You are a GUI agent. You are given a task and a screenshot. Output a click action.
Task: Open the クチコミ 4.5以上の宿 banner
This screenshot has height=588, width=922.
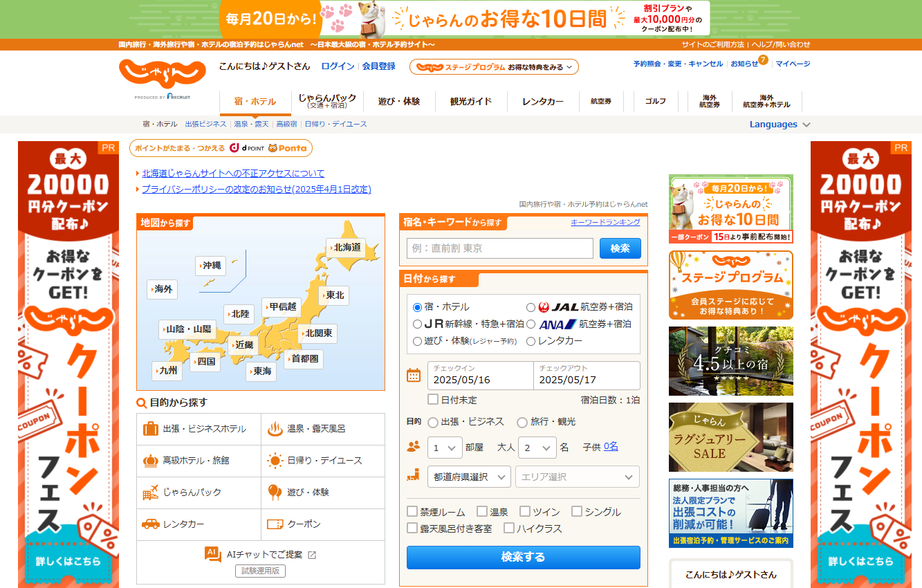coord(731,361)
